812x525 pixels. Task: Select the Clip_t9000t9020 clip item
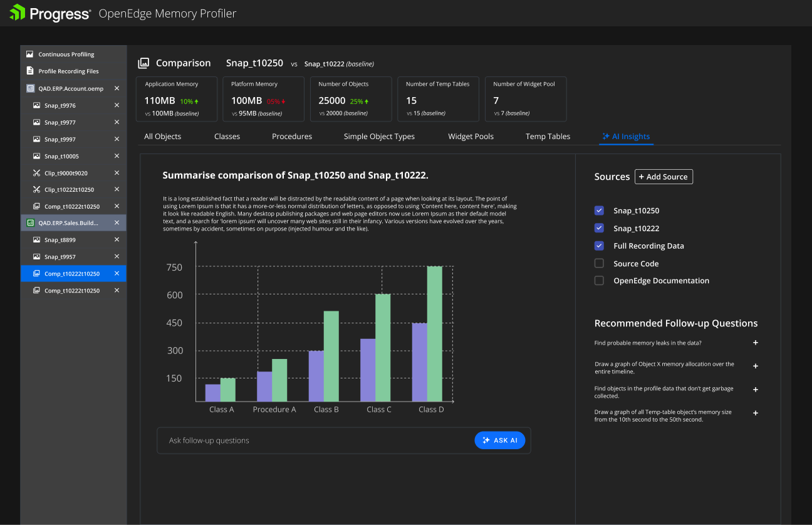coord(66,173)
